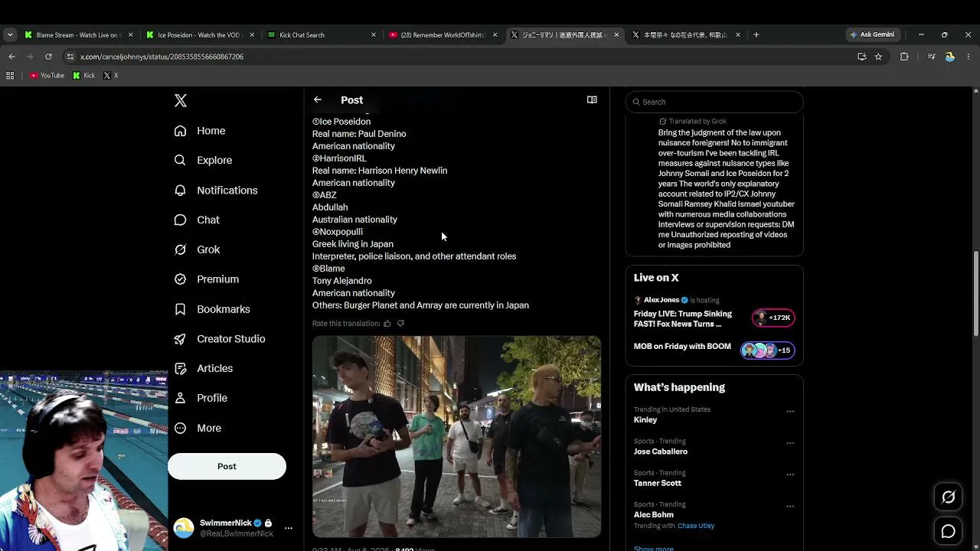Screen dimensions: 980x551
Task: Click the More circle icon in the sidebar
Action: (x=180, y=428)
